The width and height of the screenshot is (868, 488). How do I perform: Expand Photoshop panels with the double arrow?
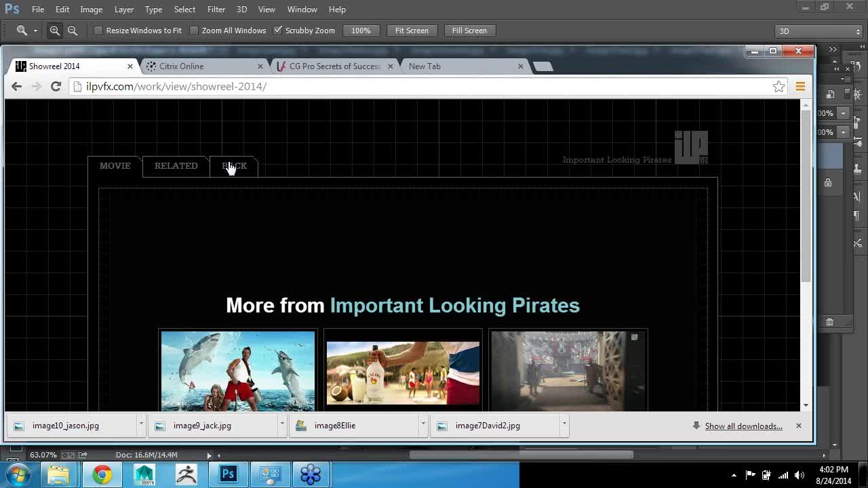[833, 49]
